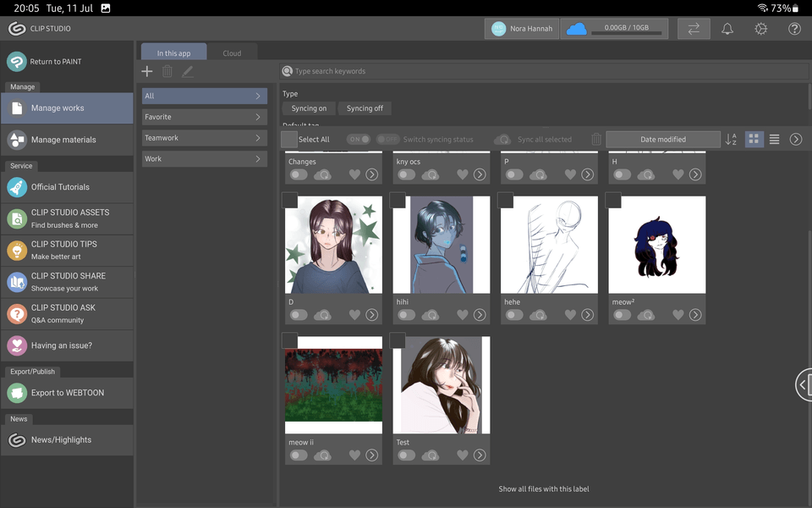Open details arrow for work H
Viewport: 812px width, 508px height.
695,174
